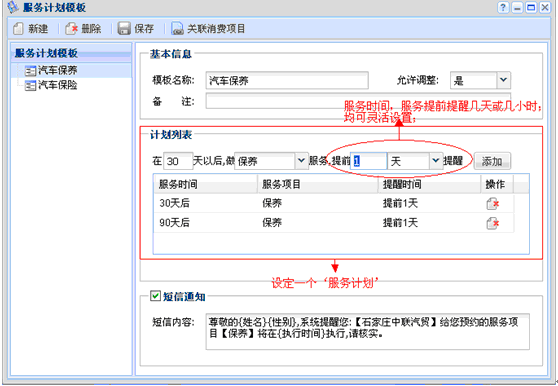
Task: Expand the 允许调整 dropdown
Action: pos(503,80)
